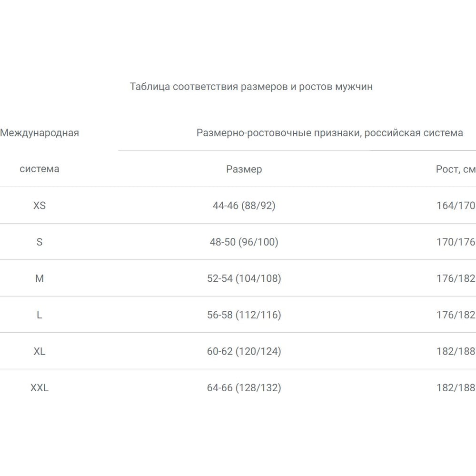Click the 60-62 (120/124) size value
The height and width of the screenshot is (476, 476).
(x=244, y=351)
